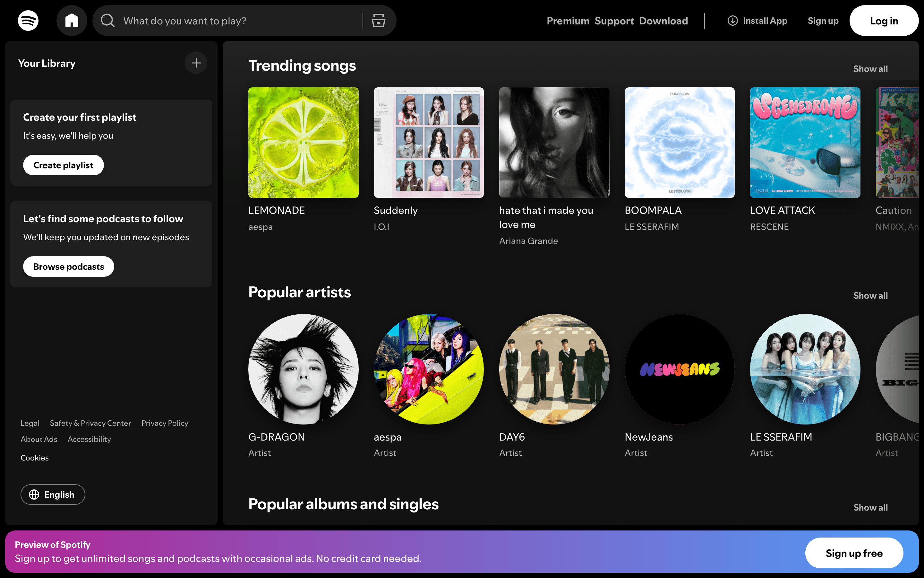Open the BIGBANG artist image

coord(897,369)
